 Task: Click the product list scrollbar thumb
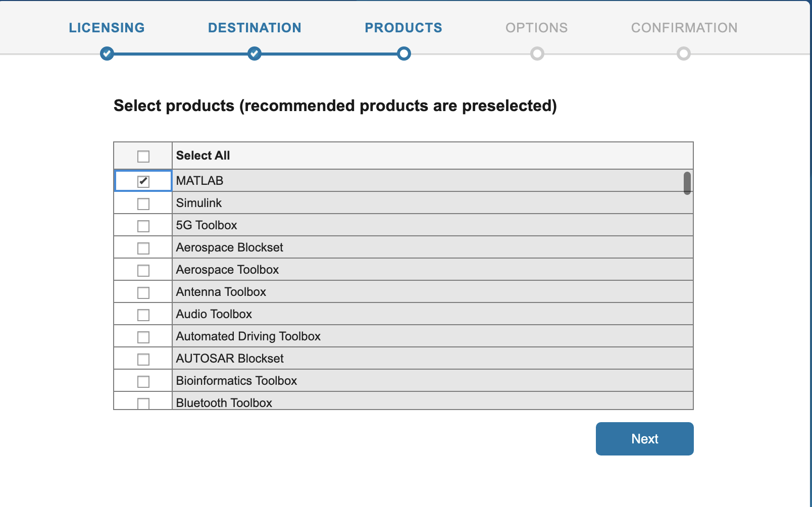(x=687, y=183)
